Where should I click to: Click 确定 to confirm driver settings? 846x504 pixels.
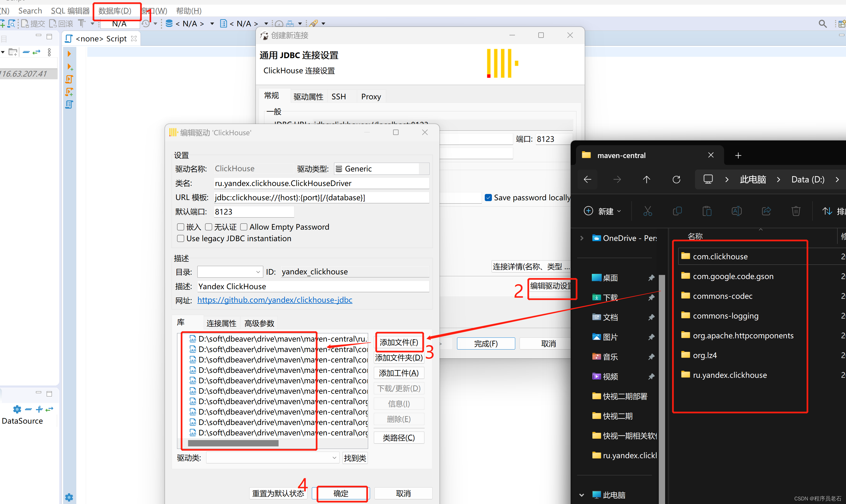click(341, 494)
